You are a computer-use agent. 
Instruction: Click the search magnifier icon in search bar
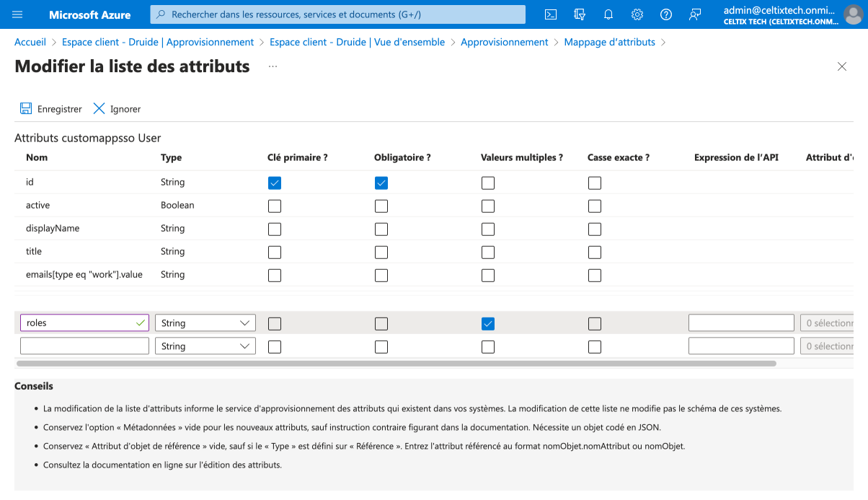(161, 14)
